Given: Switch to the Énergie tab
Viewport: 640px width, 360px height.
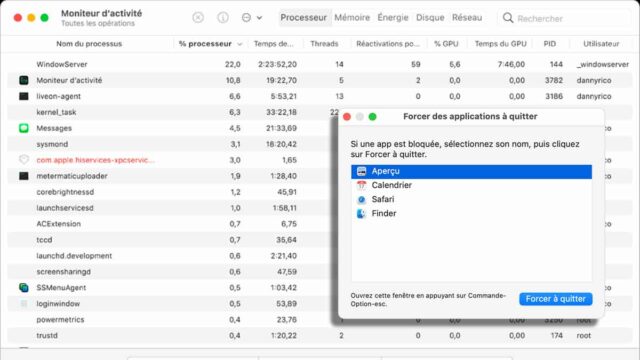Looking at the screenshot, I should coord(393,18).
